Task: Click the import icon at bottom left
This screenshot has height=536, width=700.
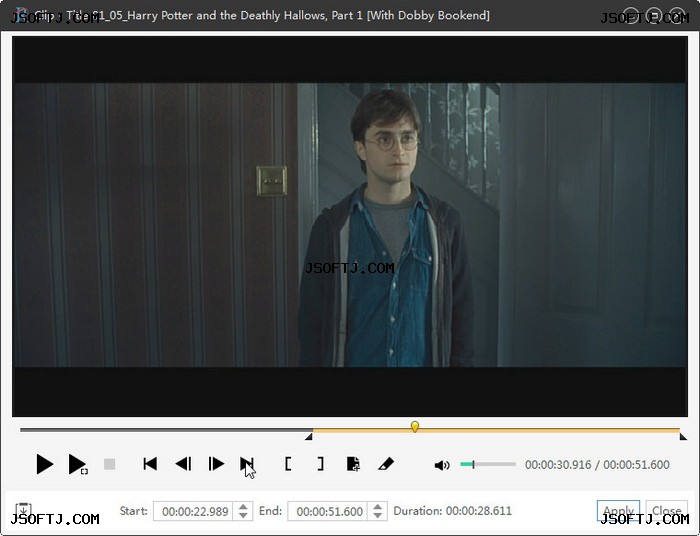Action: (23, 510)
